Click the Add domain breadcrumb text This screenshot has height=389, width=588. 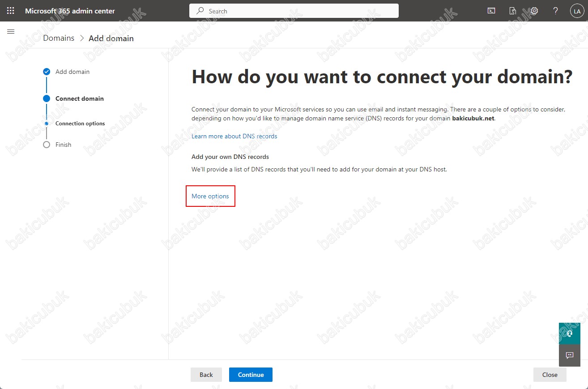(x=111, y=38)
